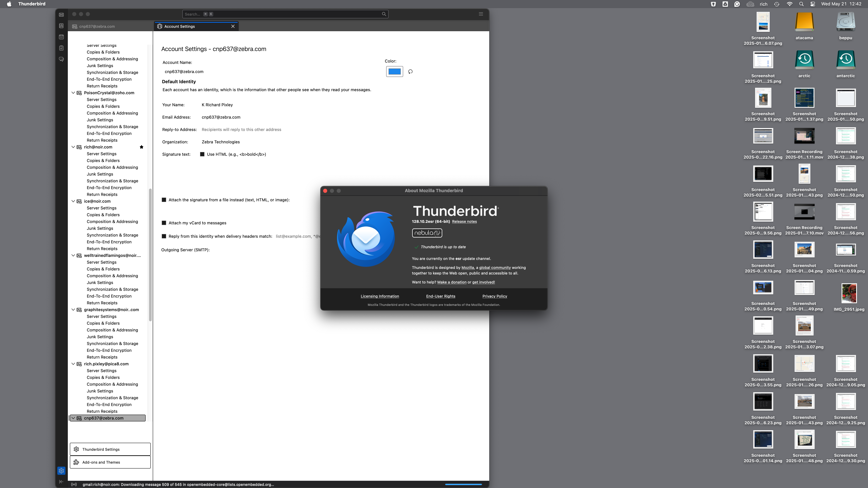Open the Thunderbird menu in menu bar

pos(32,4)
